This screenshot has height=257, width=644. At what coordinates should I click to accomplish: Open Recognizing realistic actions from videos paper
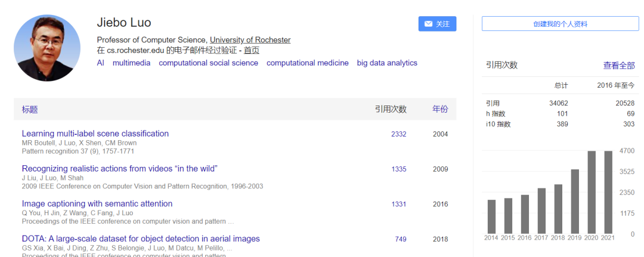(x=119, y=168)
